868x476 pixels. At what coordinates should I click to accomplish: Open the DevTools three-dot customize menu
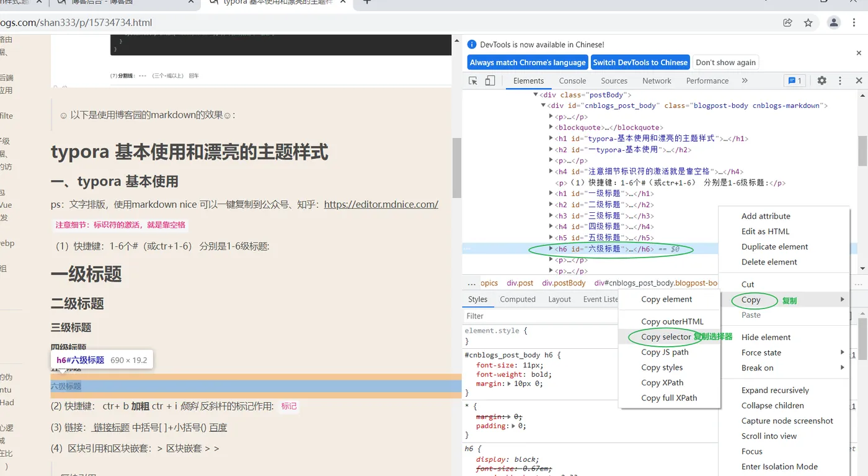coord(840,81)
